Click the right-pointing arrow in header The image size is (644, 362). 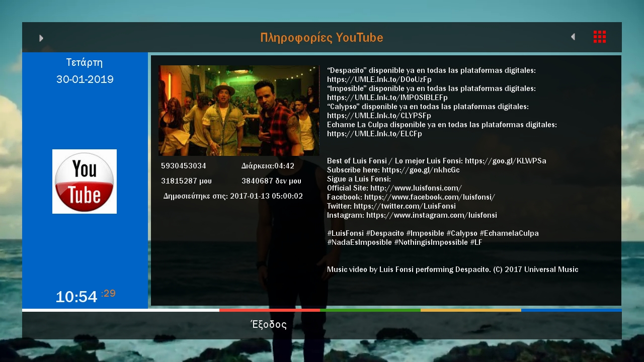click(41, 38)
